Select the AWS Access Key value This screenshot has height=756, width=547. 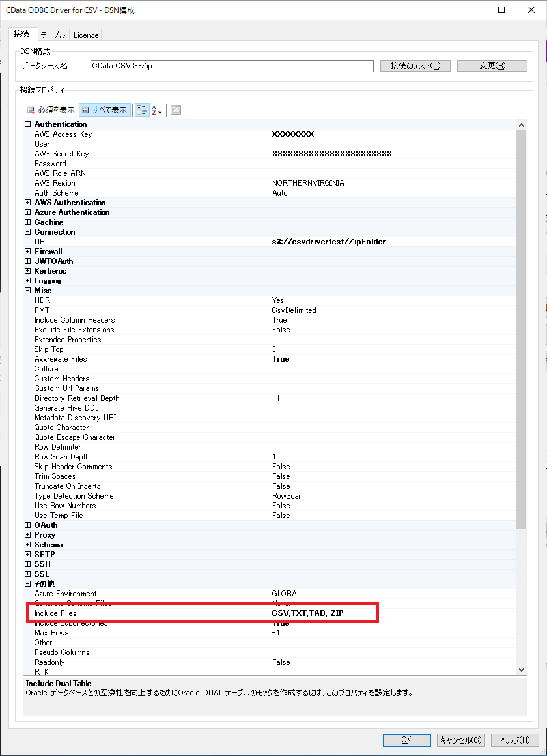coord(293,134)
